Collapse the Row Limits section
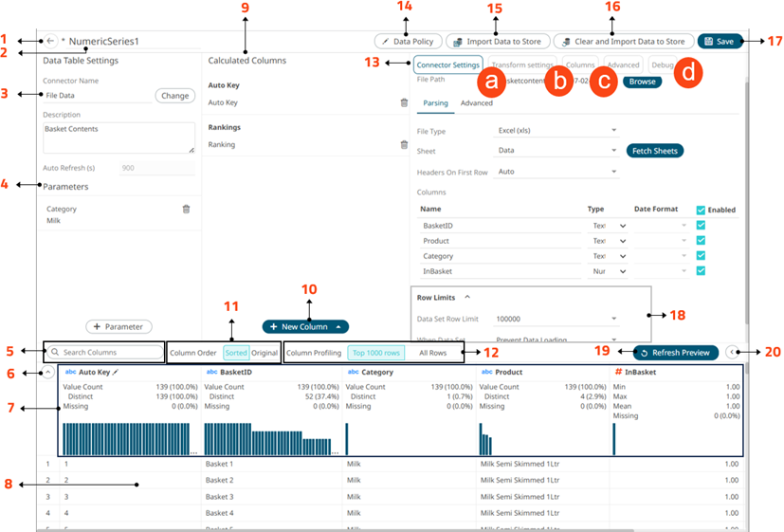 pyautogui.click(x=467, y=297)
